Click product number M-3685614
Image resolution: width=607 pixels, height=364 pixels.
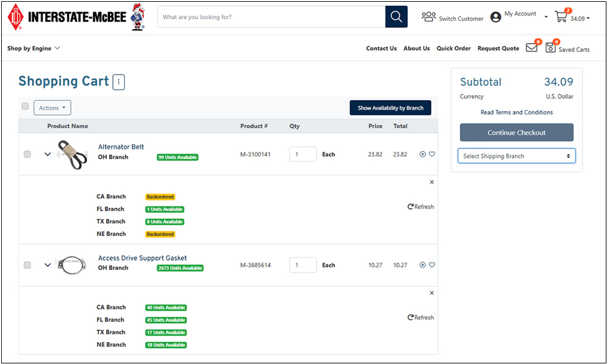point(255,265)
